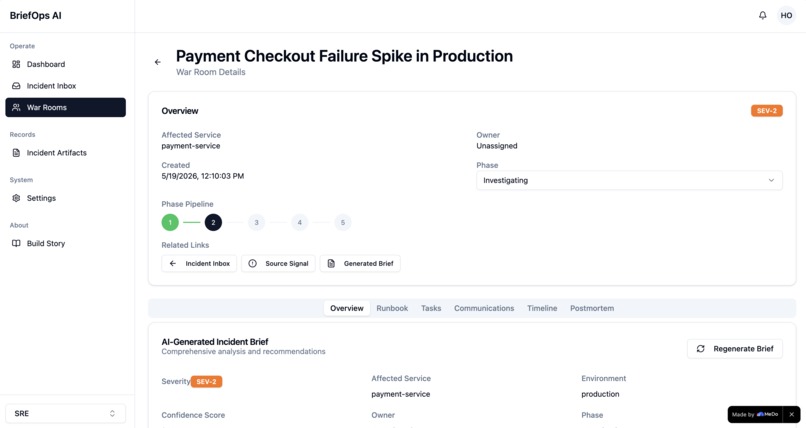806x428 pixels.
Task: Open Build Story from the sidebar
Action: pos(65,243)
